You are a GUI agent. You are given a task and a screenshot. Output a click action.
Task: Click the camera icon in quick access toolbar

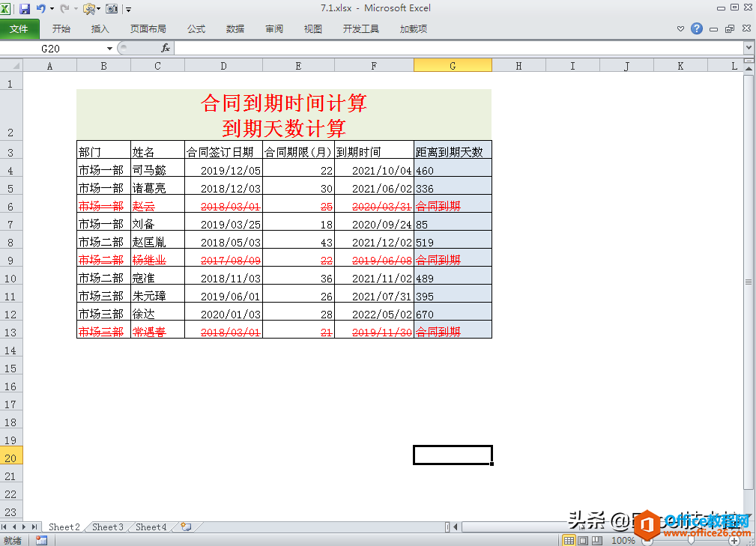point(112,9)
